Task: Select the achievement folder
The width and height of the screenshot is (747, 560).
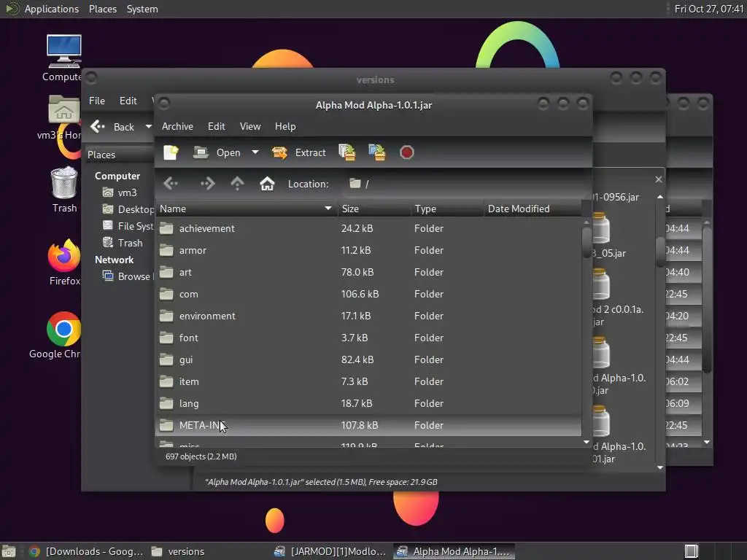Action: [368, 228]
